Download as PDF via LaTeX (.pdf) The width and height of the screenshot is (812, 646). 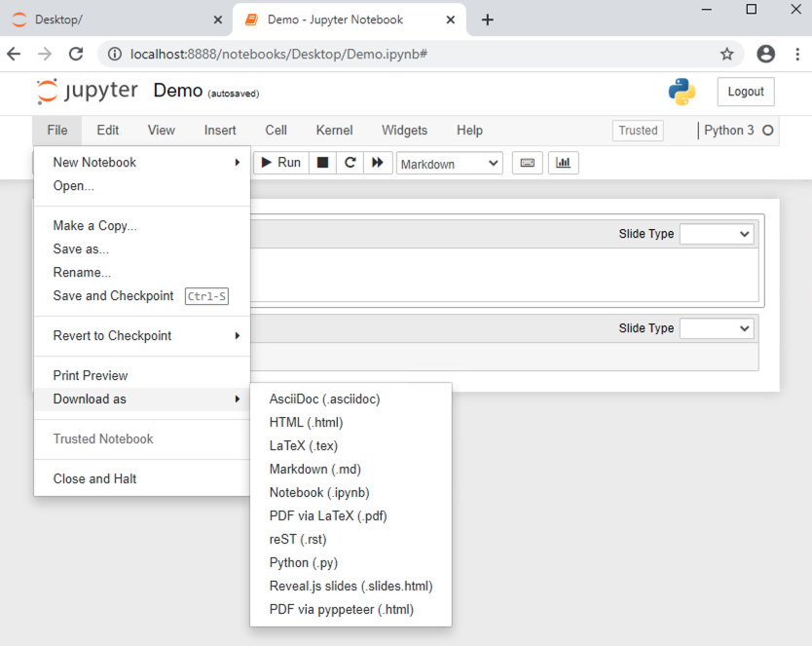(x=351, y=516)
